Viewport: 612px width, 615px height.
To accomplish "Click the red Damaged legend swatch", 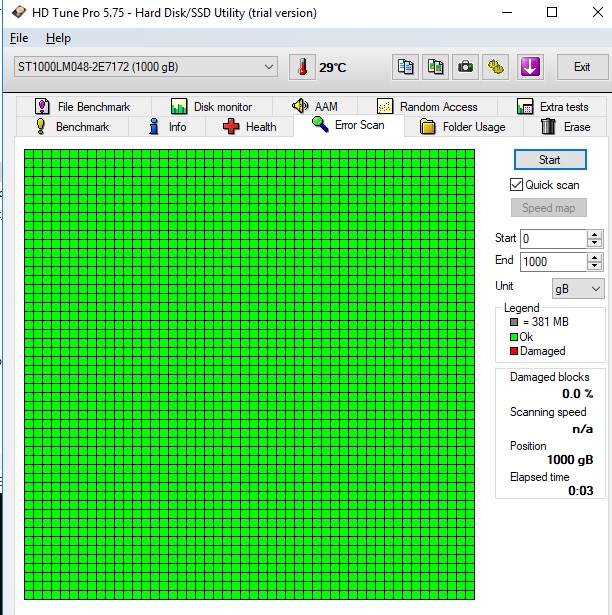I will [x=514, y=351].
